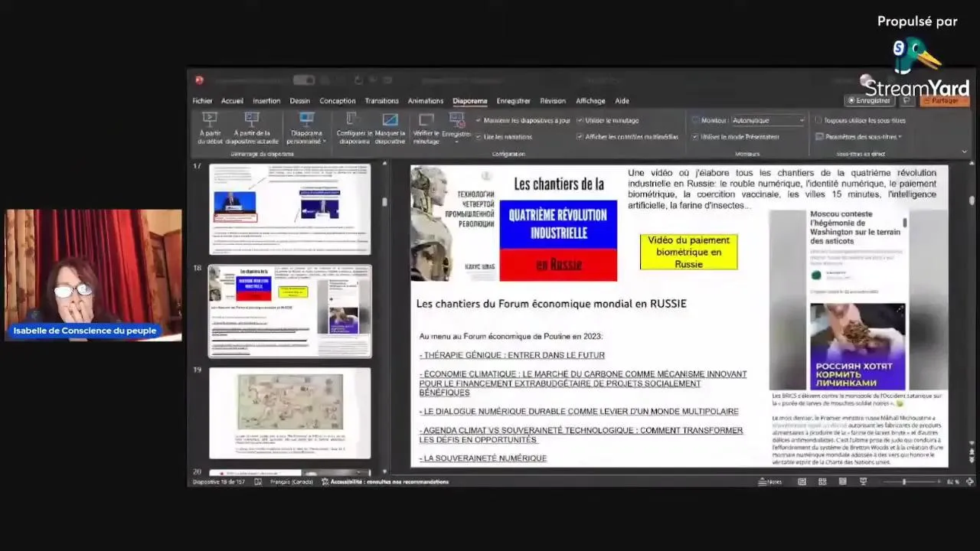
Task: Click the blue QUATRIÈME RÉVOLUTION INDUSTRIELLE banner
Action: [x=558, y=224]
